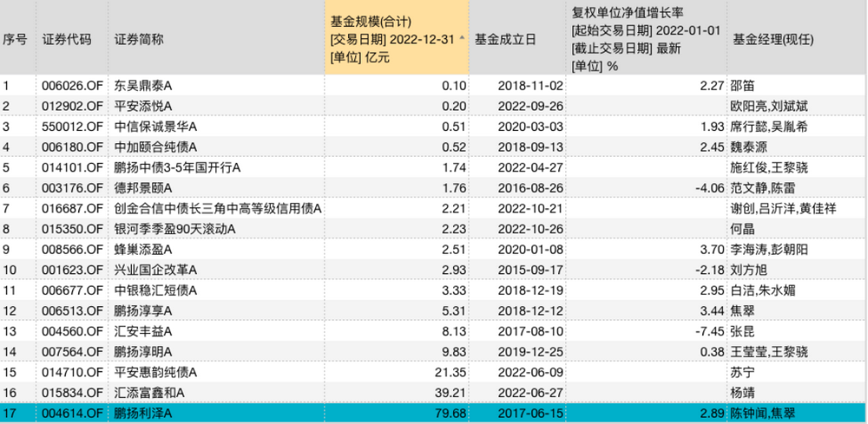Click fund size value 0.10
Image resolution: width=868 pixels, height=424 pixels.
click(454, 86)
